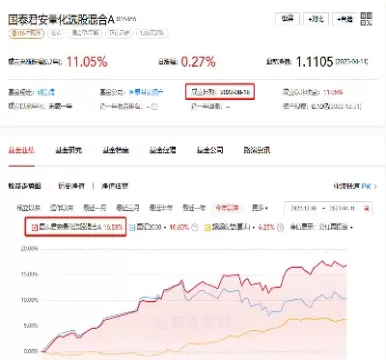Image resolution: width=386 pixels, height=360 pixels.
Task: Toggle the yellow benchmark checkbox in legend
Action: pos(207,227)
